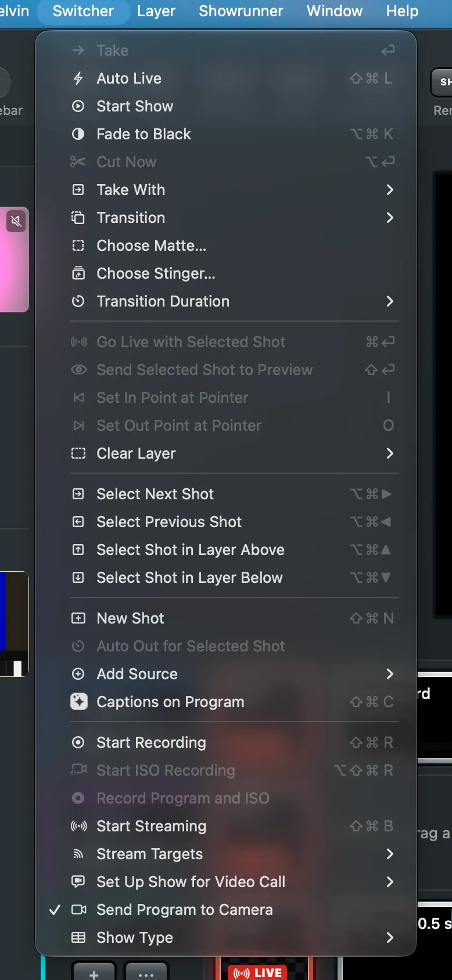Click the Clear Layer dashed rectangle icon
The height and width of the screenshot is (980, 452).
(78, 453)
